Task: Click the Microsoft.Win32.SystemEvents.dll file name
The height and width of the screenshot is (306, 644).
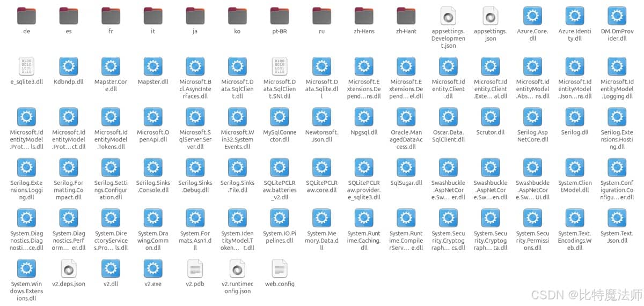Action: coord(237,139)
